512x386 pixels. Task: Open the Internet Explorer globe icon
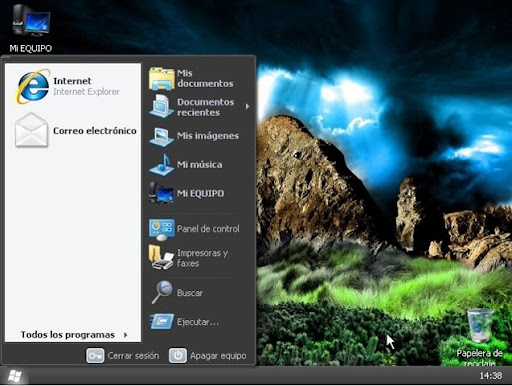[32, 86]
